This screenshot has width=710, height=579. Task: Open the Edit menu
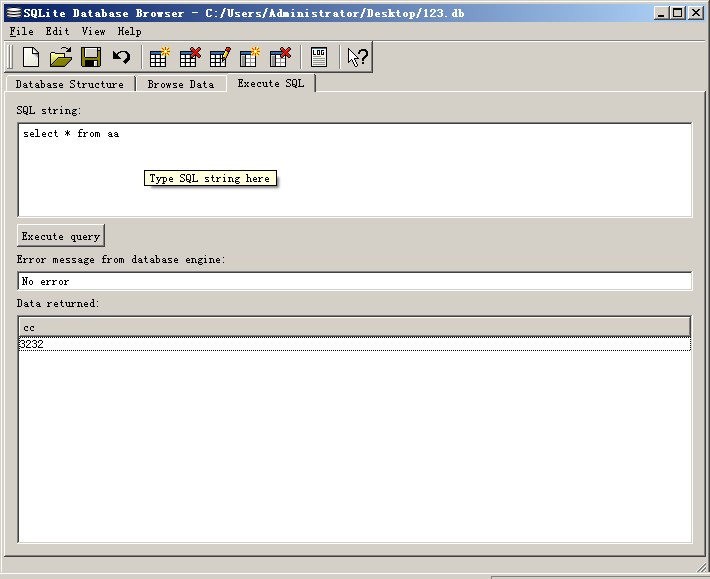[x=57, y=31]
